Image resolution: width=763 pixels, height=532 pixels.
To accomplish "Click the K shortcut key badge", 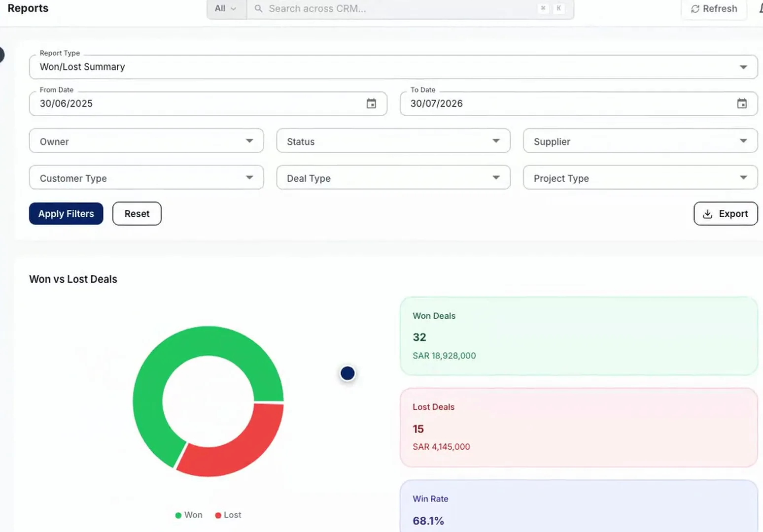I will (x=558, y=8).
